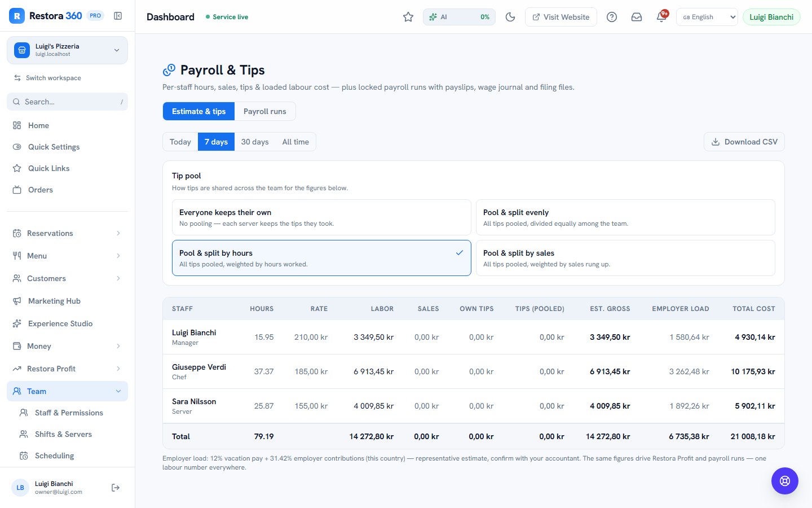812x508 pixels.
Task: Expand the Menu section chevron
Action: [x=118, y=256]
